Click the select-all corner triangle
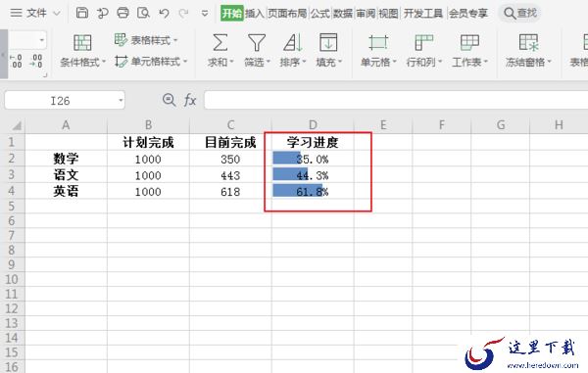 point(17,125)
